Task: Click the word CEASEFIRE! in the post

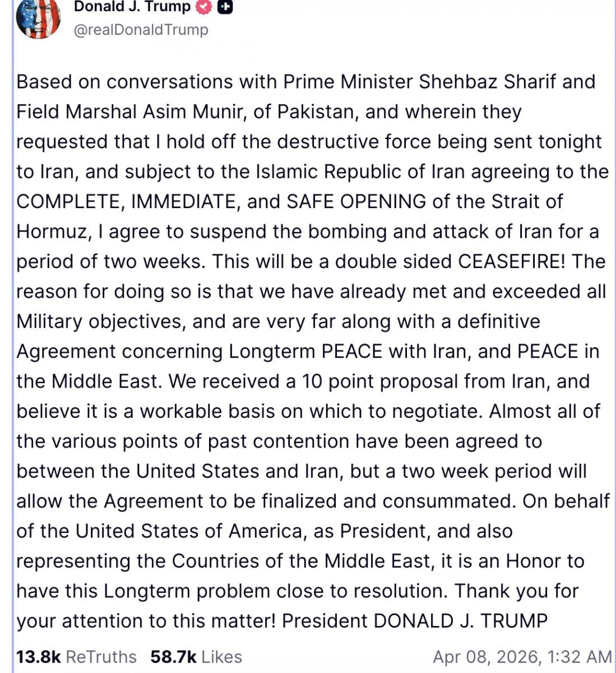Action: (512, 261)
